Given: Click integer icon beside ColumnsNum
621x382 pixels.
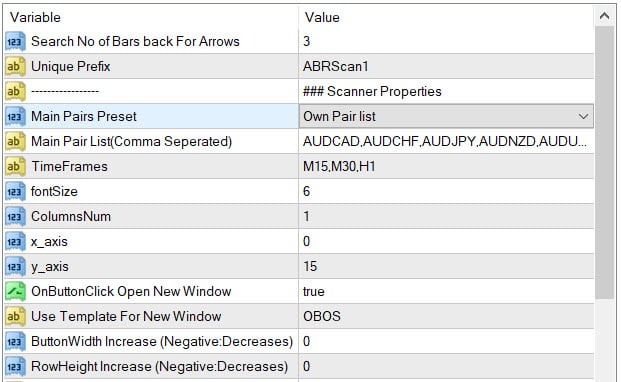Looking at the screenshot, I should 15,217.
